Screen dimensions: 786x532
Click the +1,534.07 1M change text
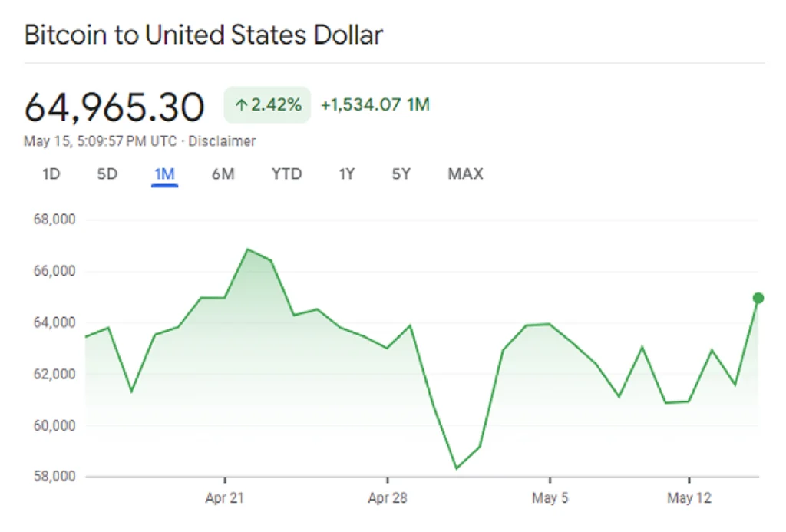[375, 105]
